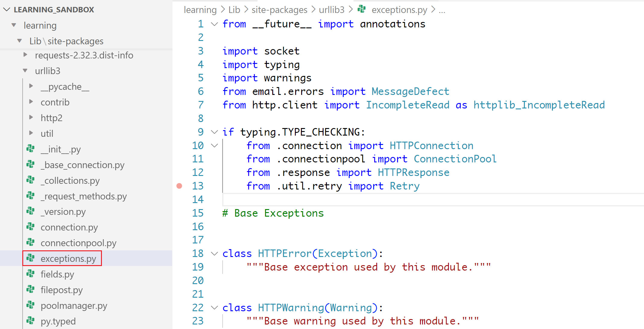Click urllib3 in the breadcrumb path

pyautogui.click(x=331, y=10)
